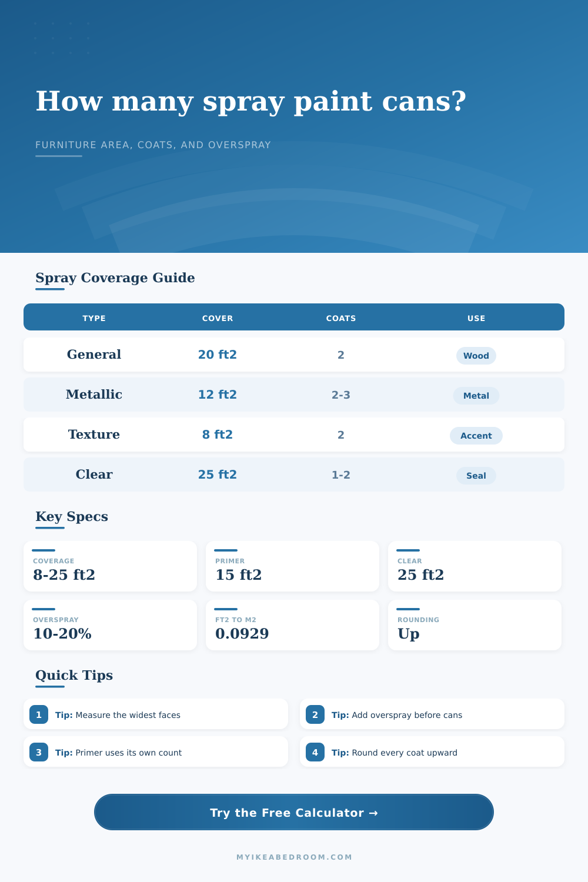
Task: Click the Rounding Up spec card
Action: point(475,625)
